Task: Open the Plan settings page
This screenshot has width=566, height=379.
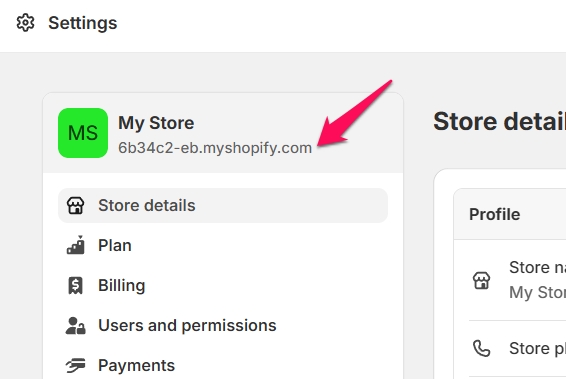Action: tap(223, 245)
